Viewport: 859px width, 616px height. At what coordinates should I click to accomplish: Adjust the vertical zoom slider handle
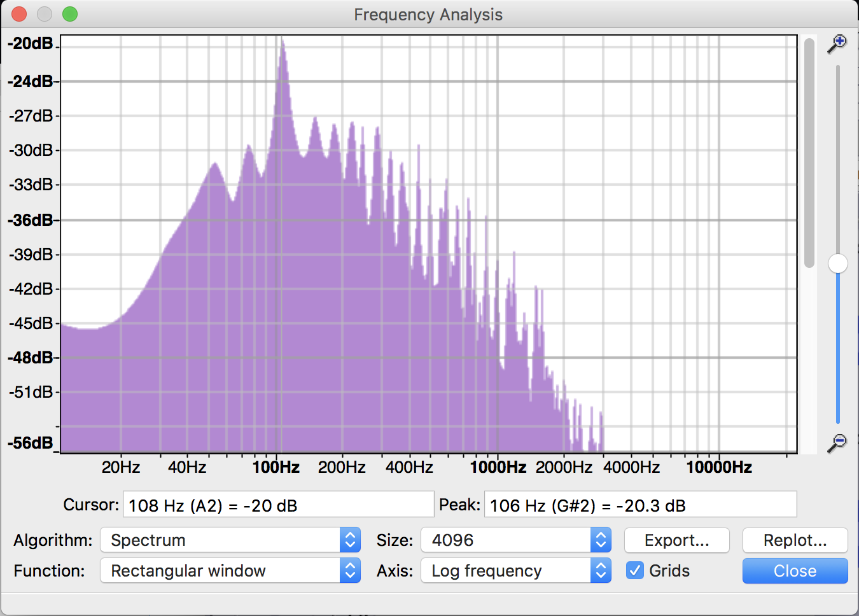838,263
